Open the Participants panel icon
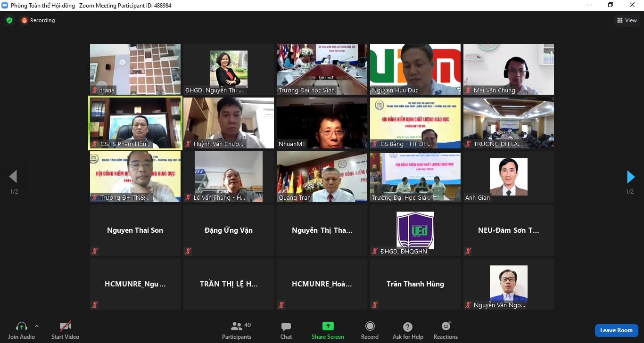The image size is (644, 343). point(237,326)
